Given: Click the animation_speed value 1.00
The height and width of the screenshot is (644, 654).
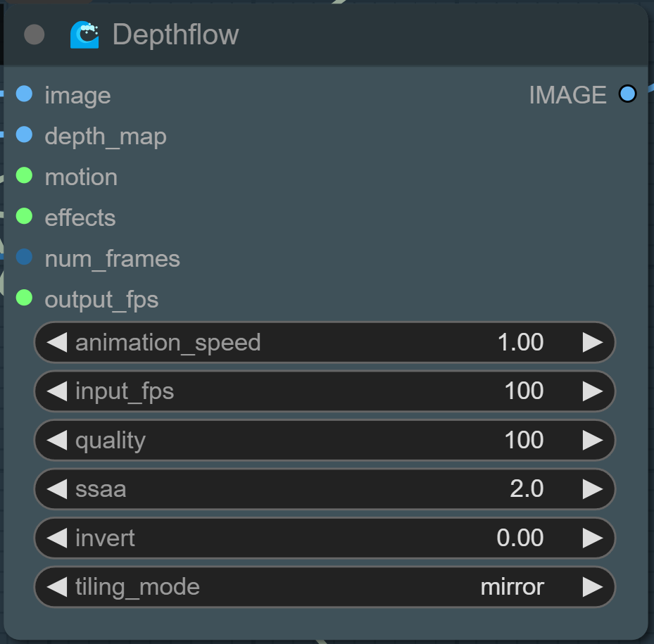Looking at the screenshot, I should (520, 343).
